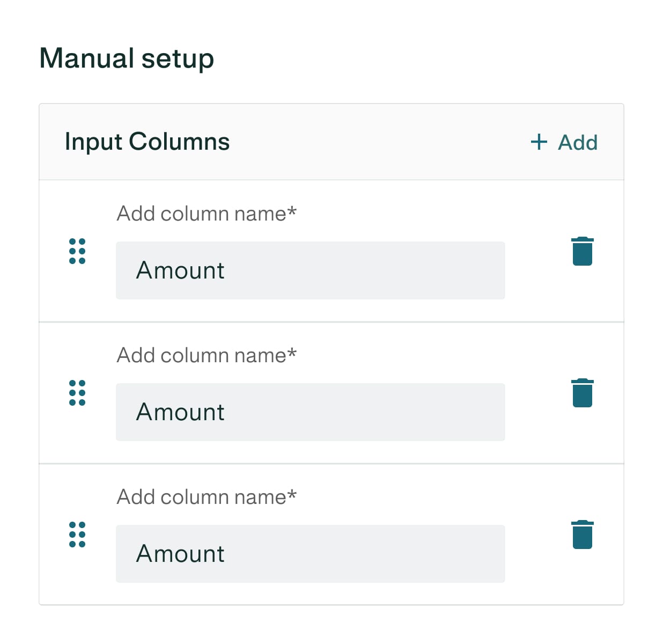This screenshot has height=644, width=663.
Task: Delete the third Amount column using trash icon
Action: point(583,535)
